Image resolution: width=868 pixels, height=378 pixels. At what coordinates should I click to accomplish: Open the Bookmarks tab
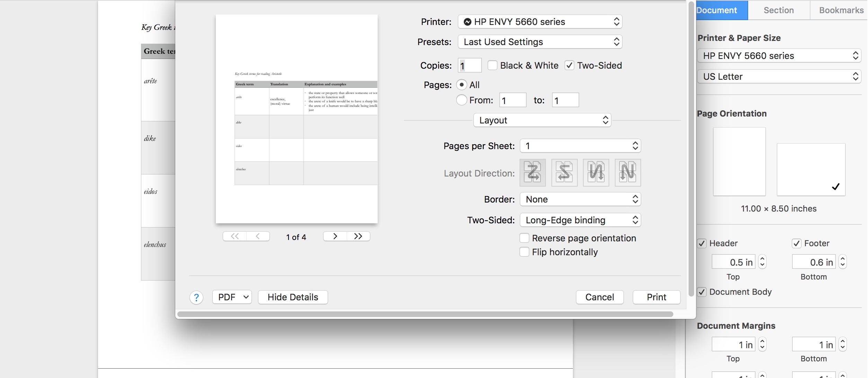(841, 10)
